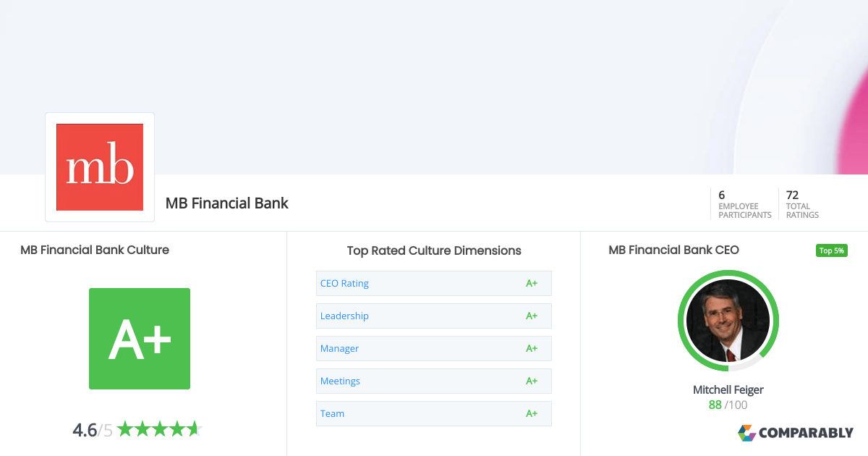Click the Top Rated Culture Dimensions heading
Screen dimensions: 868x456
[x=434, y=250]
